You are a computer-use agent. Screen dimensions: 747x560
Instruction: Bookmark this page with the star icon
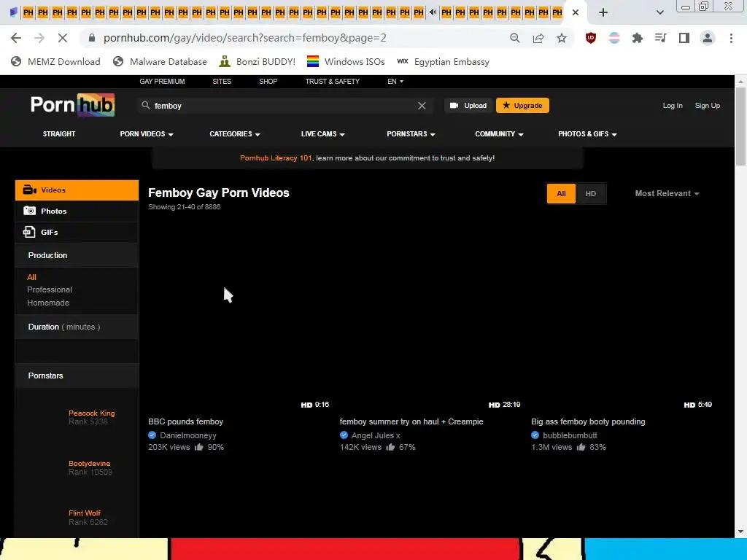[562, 38]
